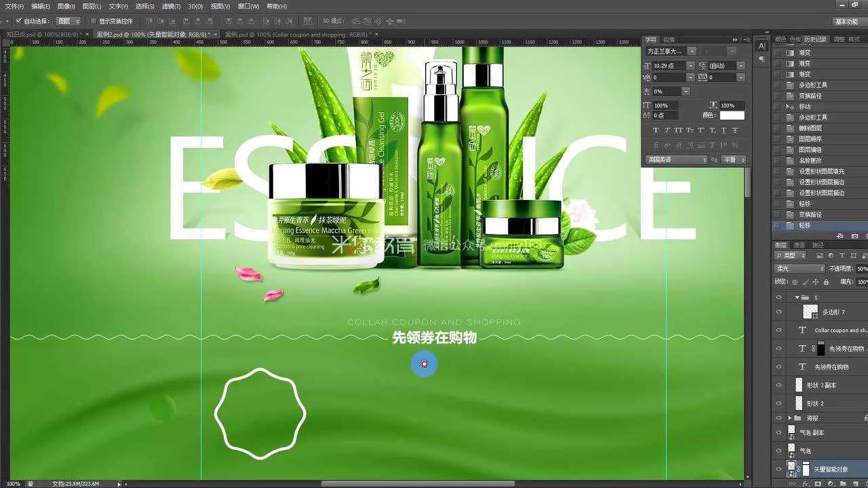Hide the 形状 2 layer
Screen dimensions: 868x488
pos(778,403)
